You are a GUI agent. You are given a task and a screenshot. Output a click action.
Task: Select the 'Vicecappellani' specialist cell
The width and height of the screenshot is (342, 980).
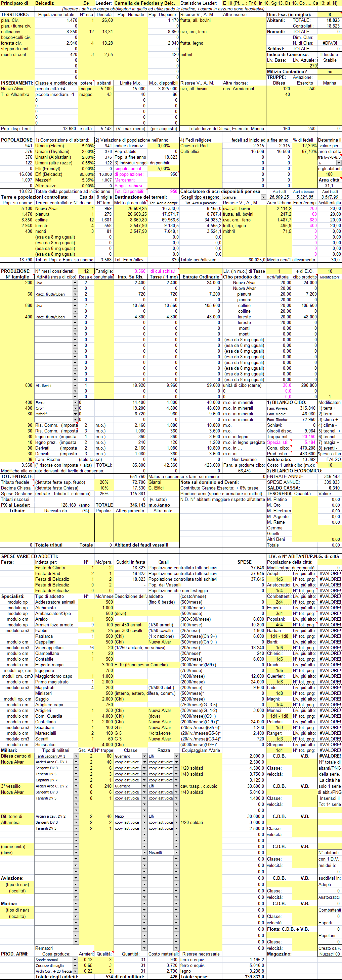56,648
